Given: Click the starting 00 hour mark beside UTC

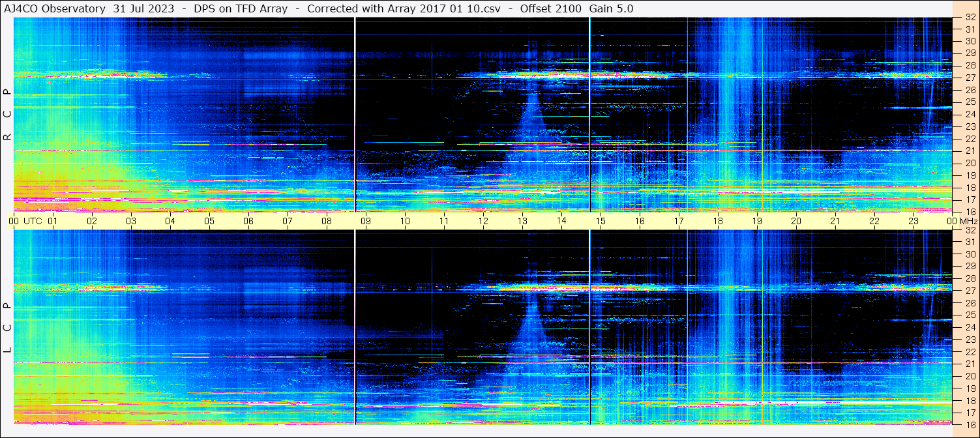Looking at the screenshot, I should (x=14, y=221).
